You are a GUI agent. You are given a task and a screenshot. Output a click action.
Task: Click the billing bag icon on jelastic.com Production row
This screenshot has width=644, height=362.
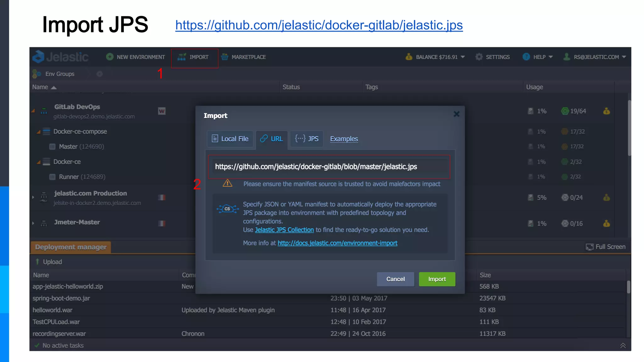pos(607,198)
